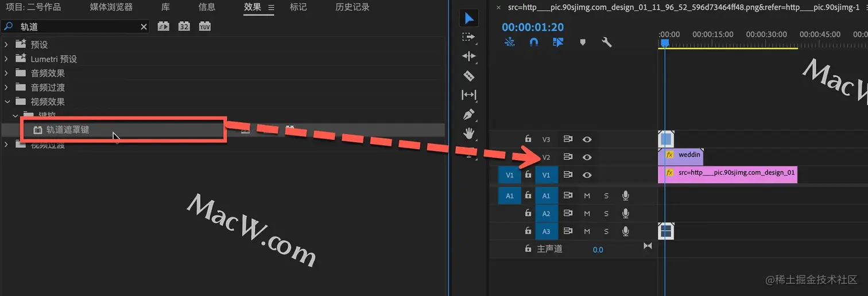This screenshot has width=868, height=296.
Task: Toggle sync lock for track V1
Action: pyautogui.click(x=568, y=175)
